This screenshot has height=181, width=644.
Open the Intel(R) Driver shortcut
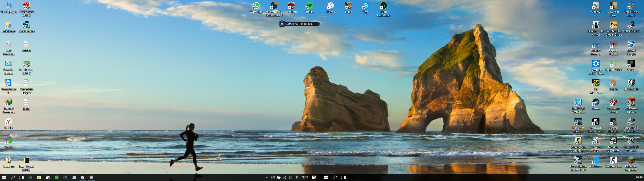coord(596,48)
